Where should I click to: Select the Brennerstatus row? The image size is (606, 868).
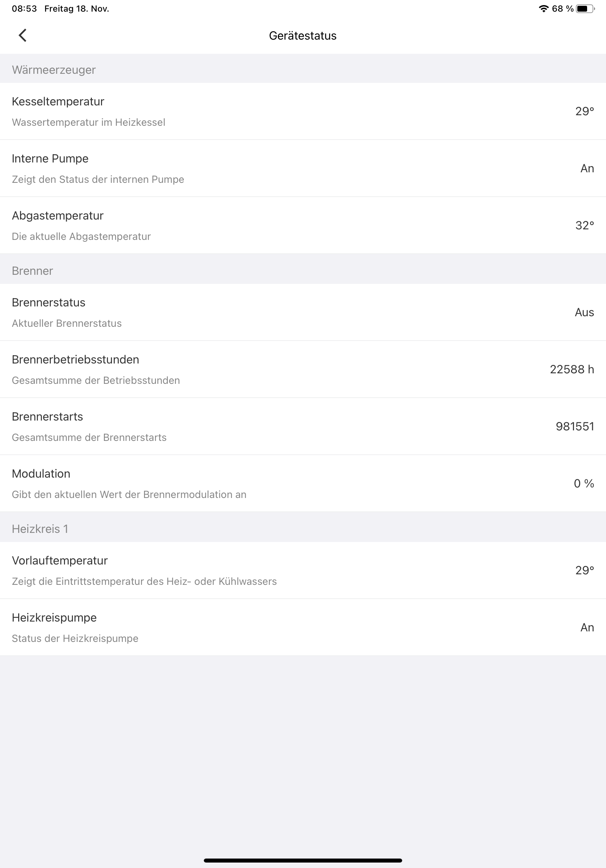pyautogui.click(x=302, y=312)
